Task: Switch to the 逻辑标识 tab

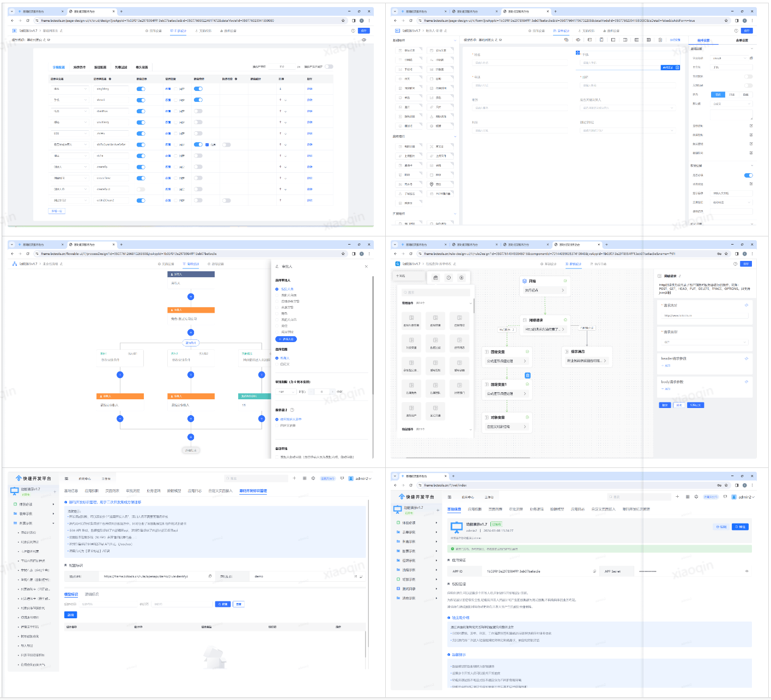Action: tap(92, 594)
